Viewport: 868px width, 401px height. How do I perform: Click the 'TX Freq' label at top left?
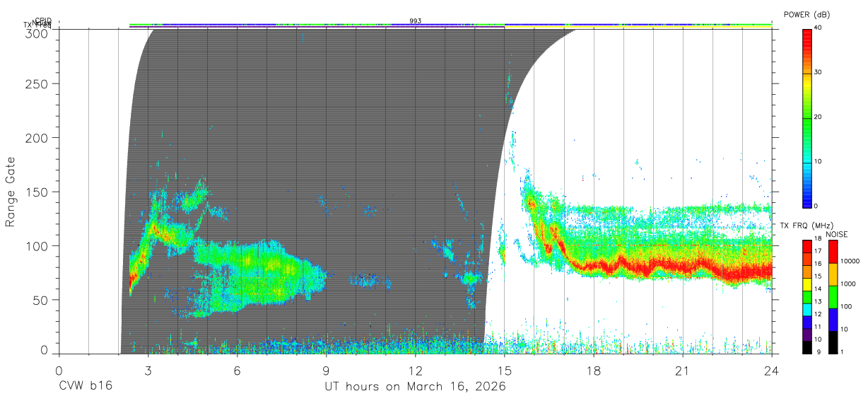[37, 25]
